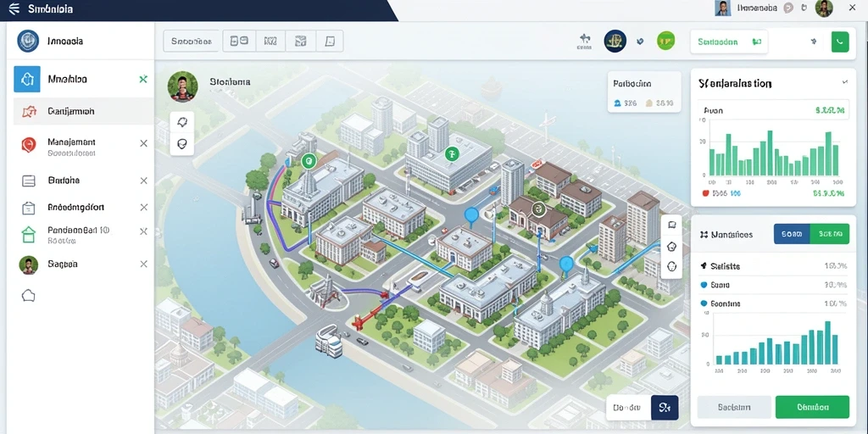The image size is (868, 434).
Task: Click the blue pin in map center
Action: coord(471,214)
